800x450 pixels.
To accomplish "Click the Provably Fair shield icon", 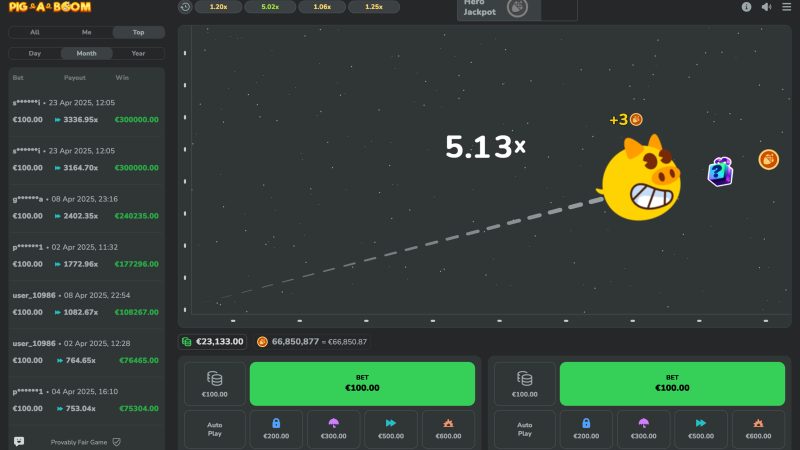I will (x=116, y=441).
